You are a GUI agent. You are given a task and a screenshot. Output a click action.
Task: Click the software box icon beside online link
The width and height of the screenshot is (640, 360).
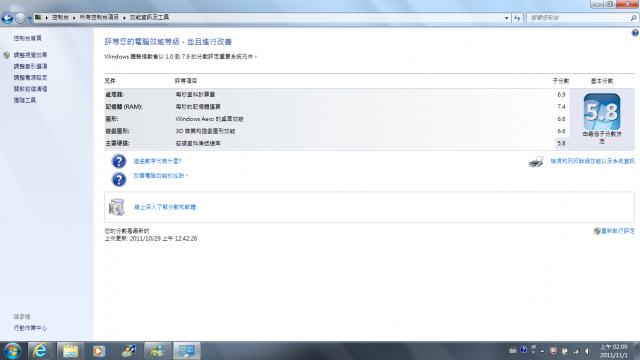117,207
